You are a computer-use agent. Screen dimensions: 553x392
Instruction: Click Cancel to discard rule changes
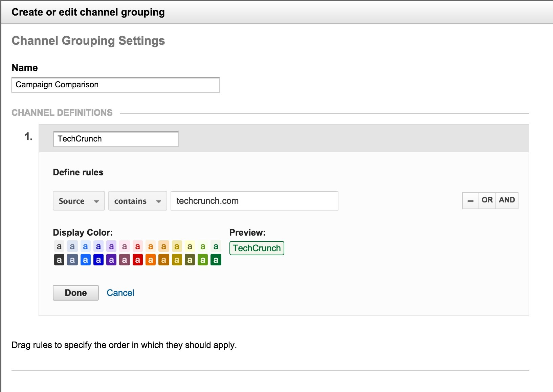(x=120, y=292)
